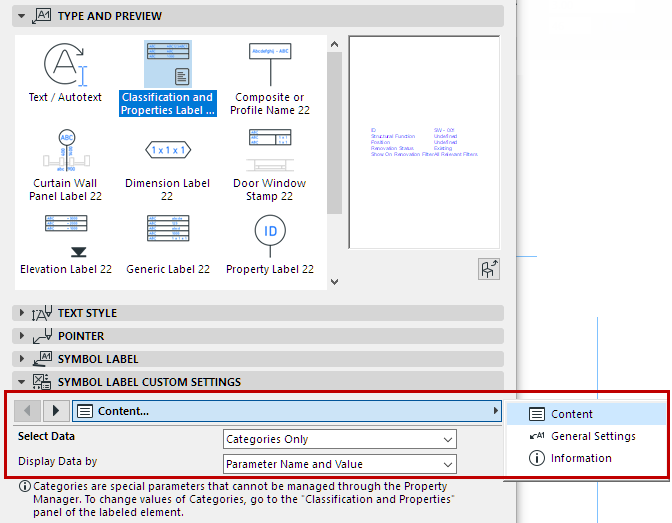Click the Type and Preview panel icon
Viewport: 672px width, 523px height.
42,16
